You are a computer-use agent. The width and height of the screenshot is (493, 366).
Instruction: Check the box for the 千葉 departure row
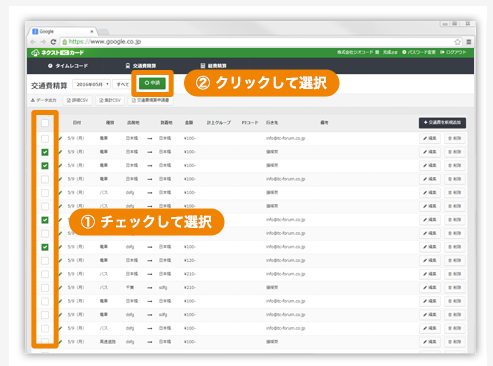click(x=45, y=288)
